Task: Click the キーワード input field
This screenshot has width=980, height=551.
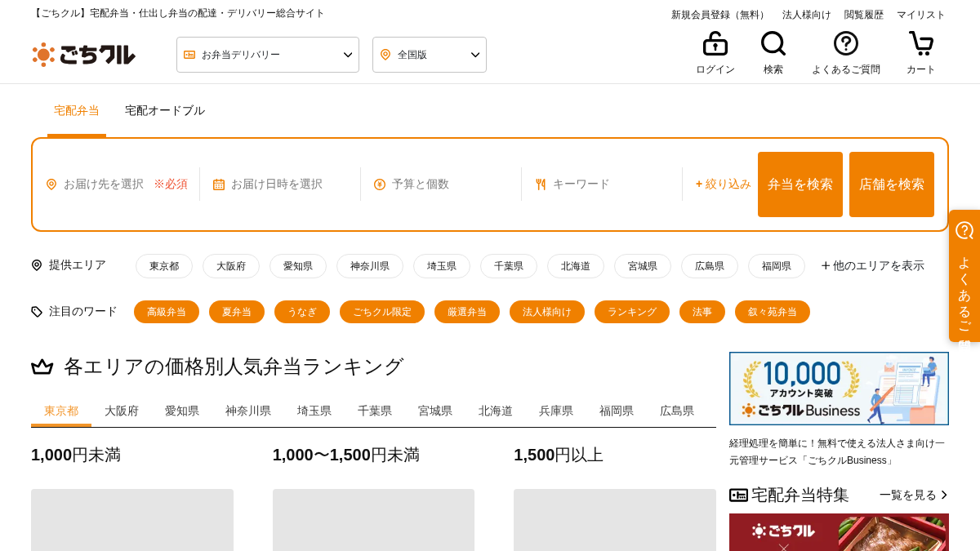Action: (602, 184)
